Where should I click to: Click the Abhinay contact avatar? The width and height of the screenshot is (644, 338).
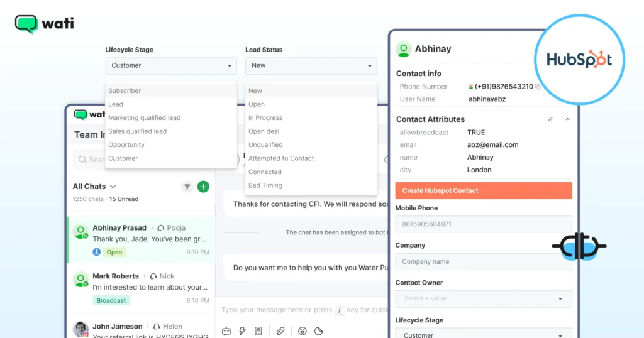coord(403,49)
